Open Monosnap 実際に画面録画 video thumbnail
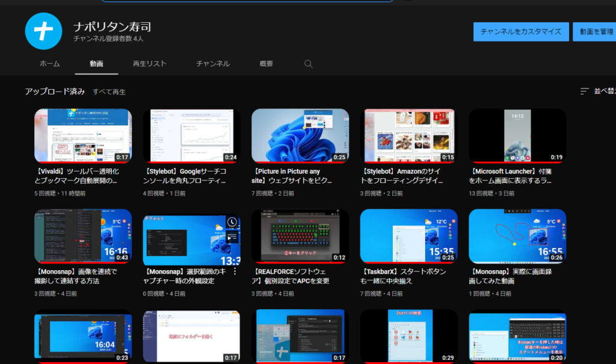Image resolution: width=616 pixels, height=364 pixels. click(x=517, y=236)
